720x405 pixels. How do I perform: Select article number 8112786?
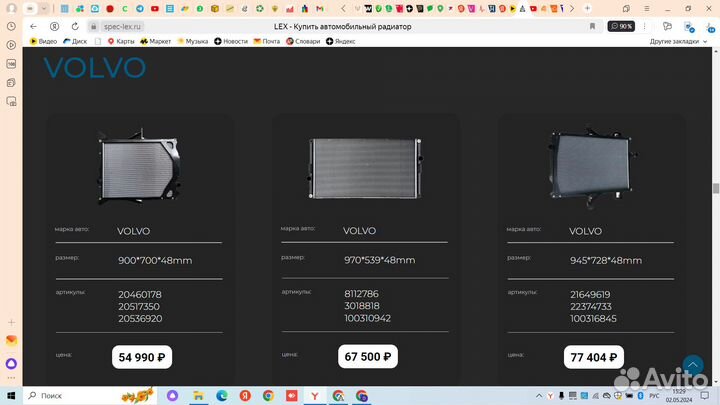click(x=361, y=294)
